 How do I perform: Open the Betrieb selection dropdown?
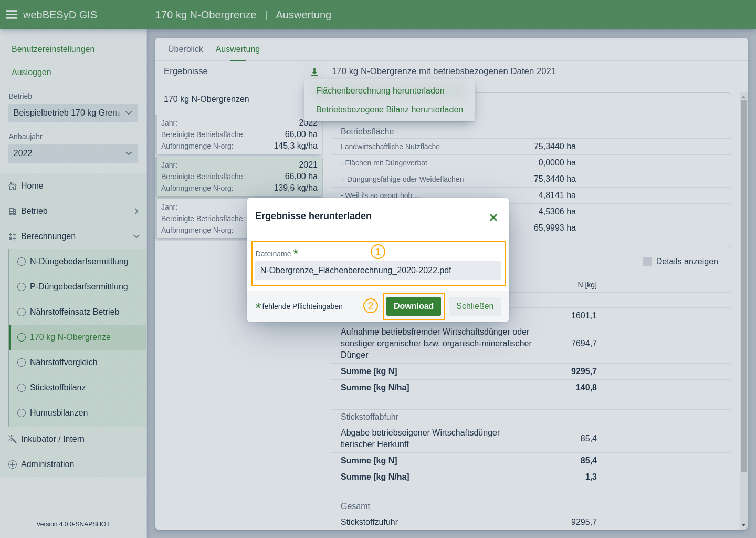pyautogui.click(x=73, y=113)
